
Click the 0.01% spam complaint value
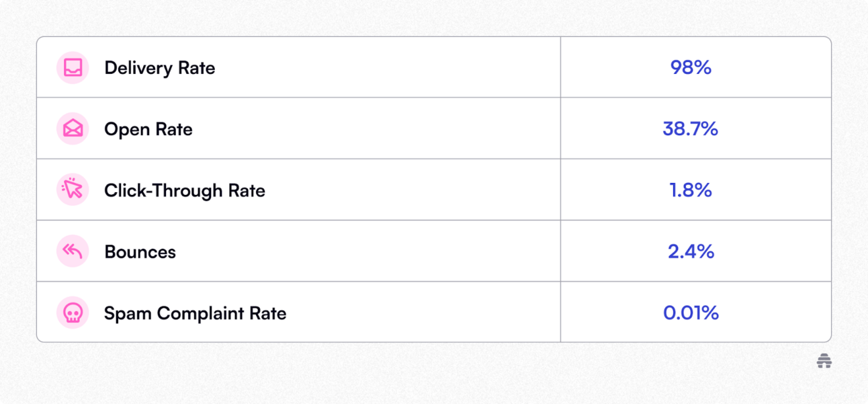[x=691, y=313]
